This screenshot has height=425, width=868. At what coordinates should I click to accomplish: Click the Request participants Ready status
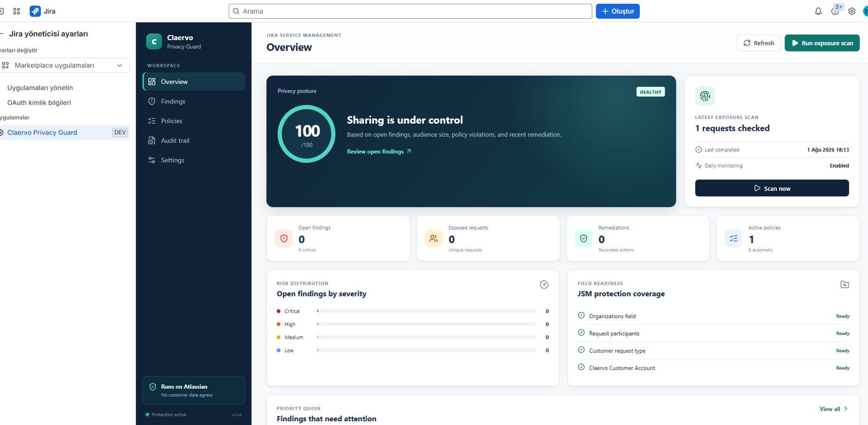[843, 333]
